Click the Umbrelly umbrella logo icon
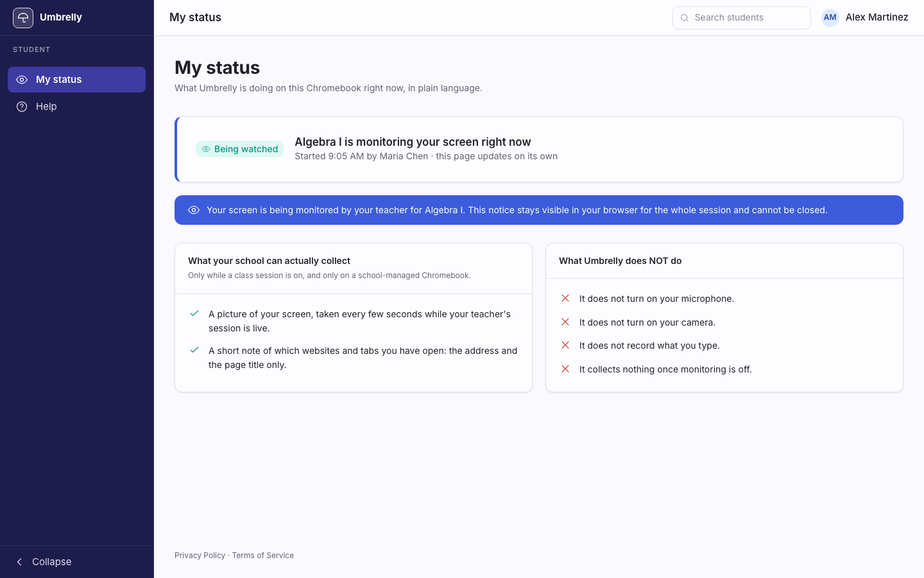This screenshot has height=578, width=924. [x=23, y=18]
